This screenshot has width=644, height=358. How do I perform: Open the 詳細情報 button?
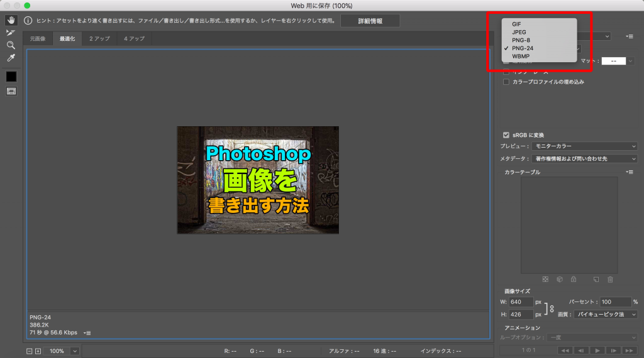370,21
